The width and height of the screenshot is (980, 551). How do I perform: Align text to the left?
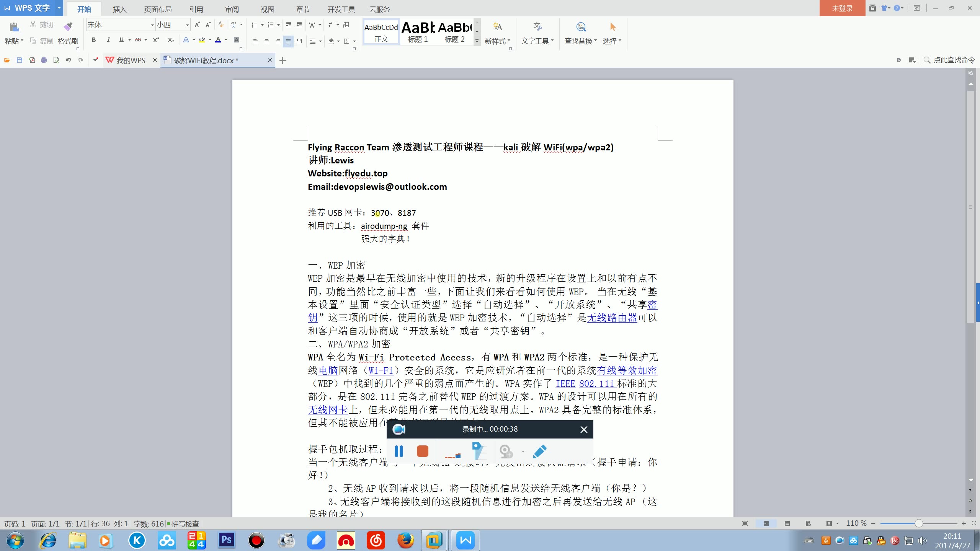(256, 41)
